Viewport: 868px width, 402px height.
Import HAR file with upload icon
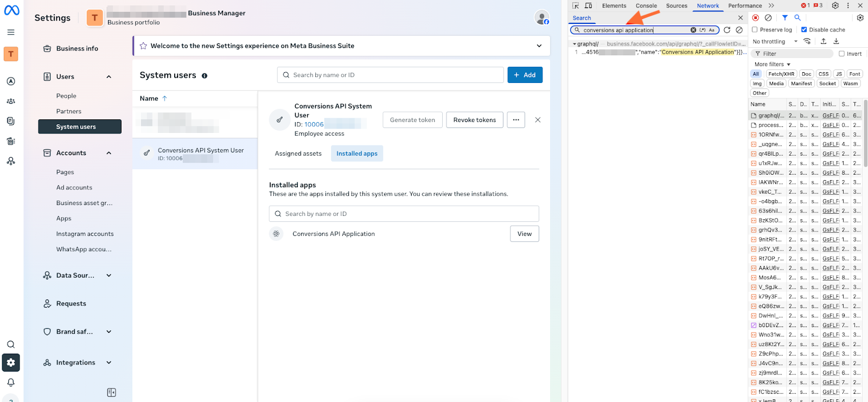[824, 42]
